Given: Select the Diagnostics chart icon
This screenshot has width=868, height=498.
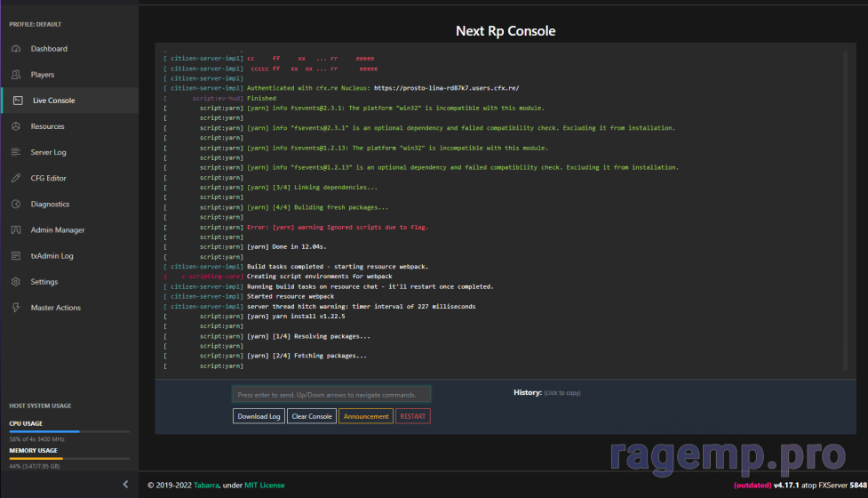Looking at the screenshot, I should (x=16, y=204).
